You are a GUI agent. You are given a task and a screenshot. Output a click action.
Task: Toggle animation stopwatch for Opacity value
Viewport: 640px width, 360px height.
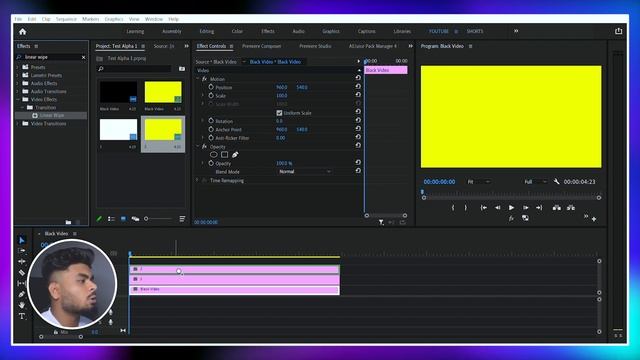(x=211, y=163)
